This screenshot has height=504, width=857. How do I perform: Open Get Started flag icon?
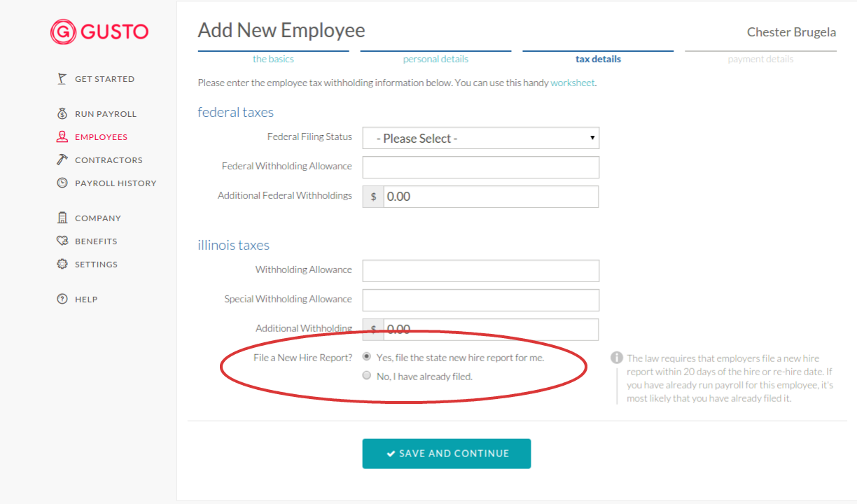(x=62, y=78)
